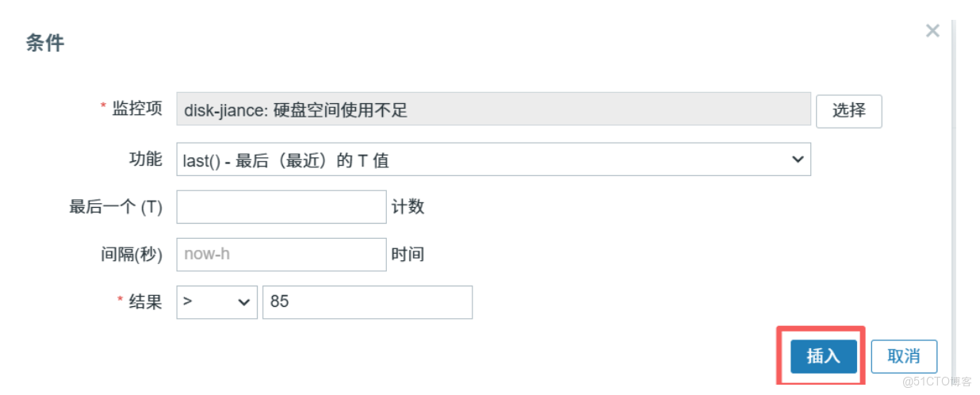Click the 间隔(秒) now-h input field
This screenshot has width=980, height=395.
[281, 255]
